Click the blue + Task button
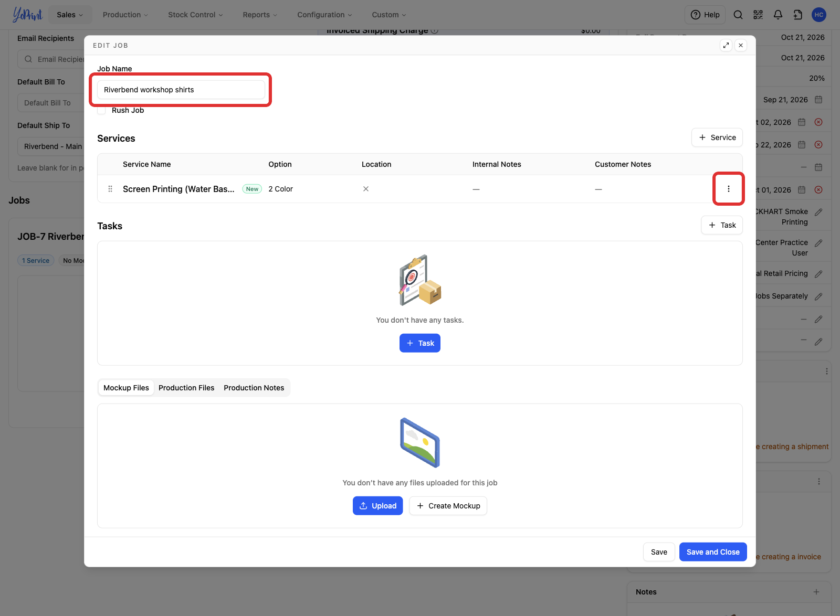This screenshot has width=840, height=616. pos(420,343)
